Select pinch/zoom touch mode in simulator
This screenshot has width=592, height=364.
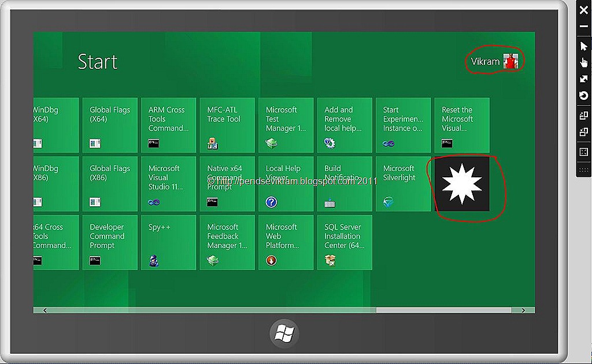click(x=584, y=79)
